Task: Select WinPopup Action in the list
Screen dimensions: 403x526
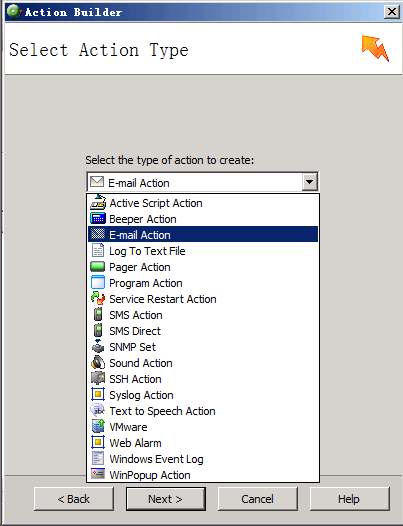Action: click(203, 475)
